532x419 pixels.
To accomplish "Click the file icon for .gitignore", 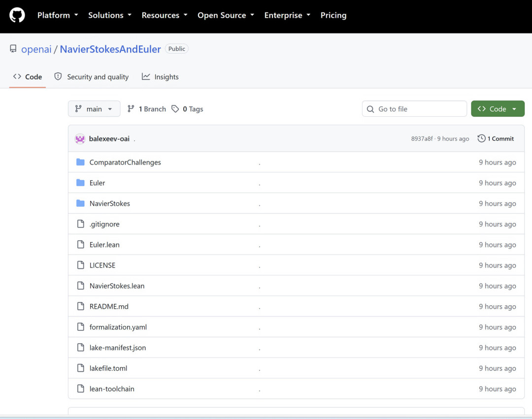I will pos(80,224).
